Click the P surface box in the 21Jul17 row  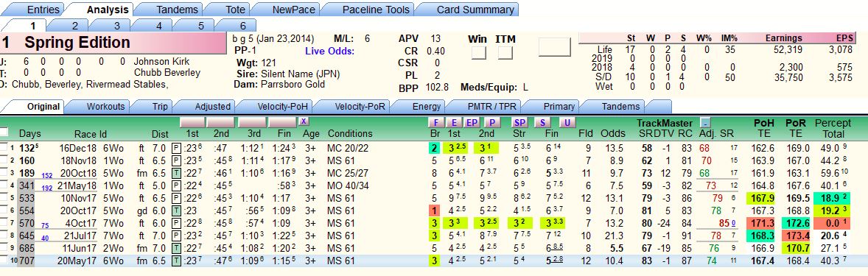pos(176,236)
